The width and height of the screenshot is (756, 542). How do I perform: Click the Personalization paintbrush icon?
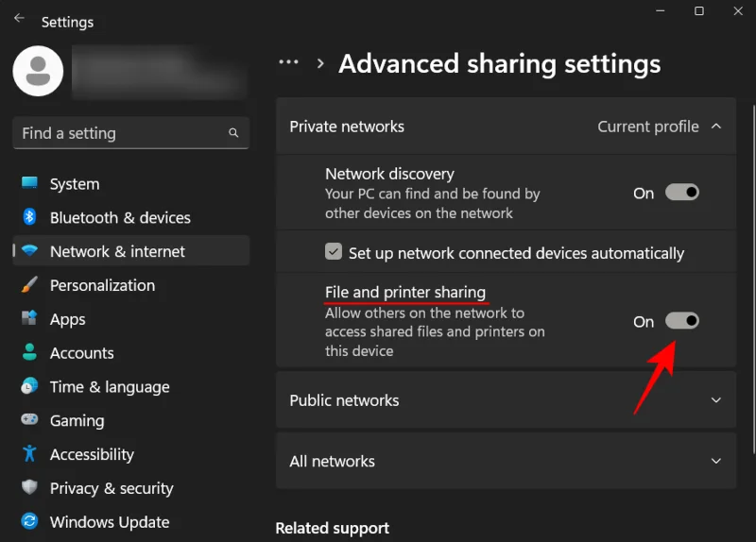29,285
